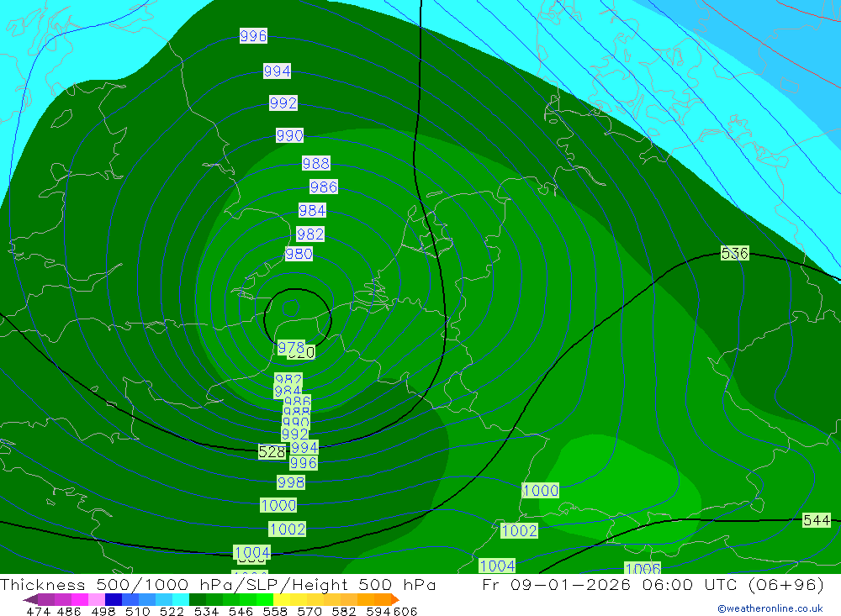Click the white-background 996 isobar label

(253, 36)
